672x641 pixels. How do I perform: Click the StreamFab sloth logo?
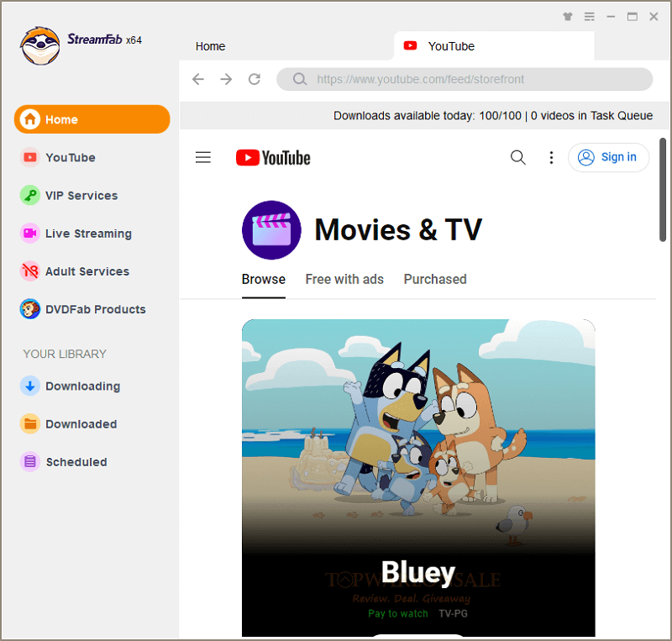39,45
